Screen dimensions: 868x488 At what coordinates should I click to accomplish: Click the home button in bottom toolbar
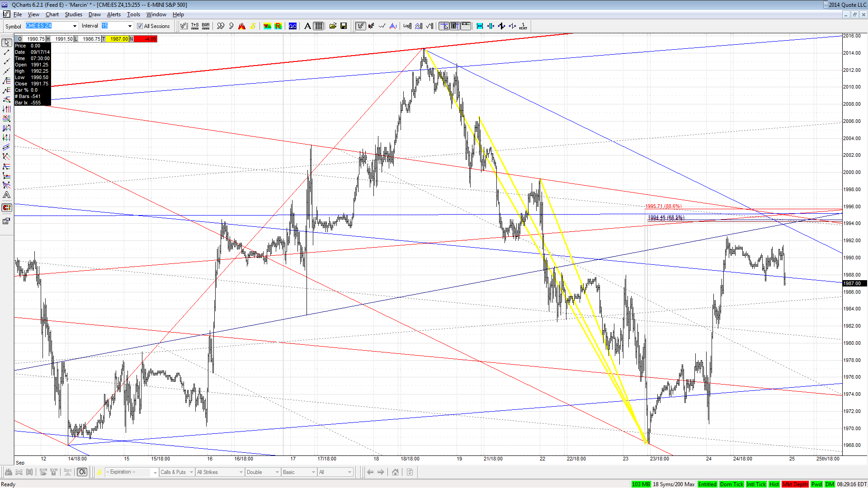coord(395,472)
